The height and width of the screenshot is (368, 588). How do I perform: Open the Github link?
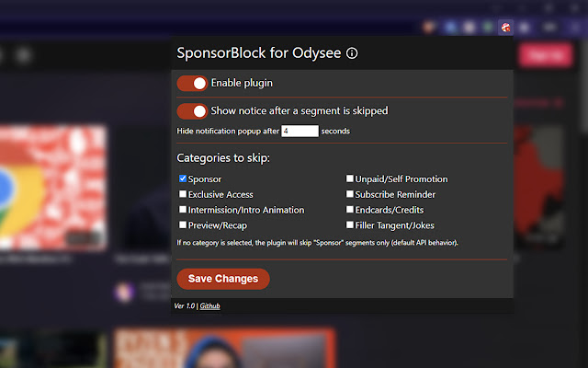(209, 305)
